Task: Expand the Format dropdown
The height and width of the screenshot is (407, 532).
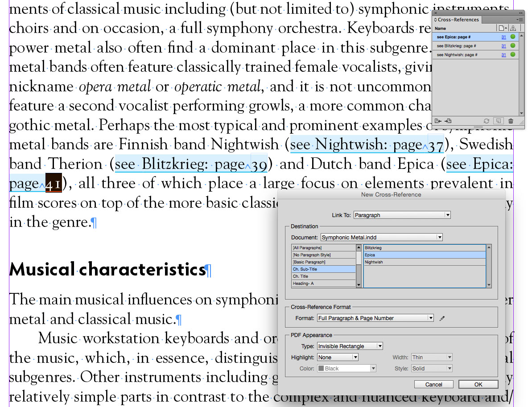Action: (375, 318)
